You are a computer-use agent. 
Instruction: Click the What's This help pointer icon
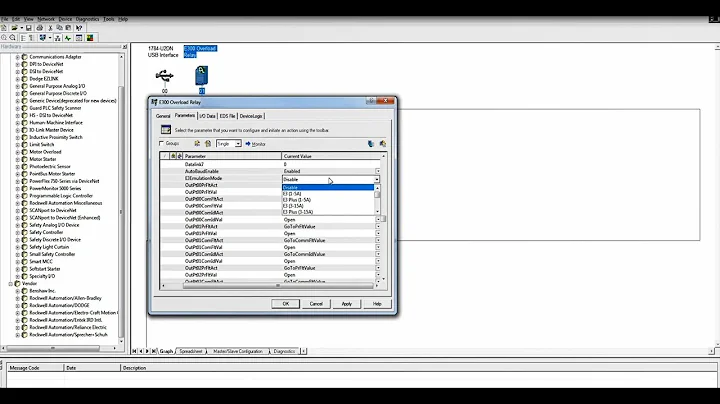[x=79, y=28]
